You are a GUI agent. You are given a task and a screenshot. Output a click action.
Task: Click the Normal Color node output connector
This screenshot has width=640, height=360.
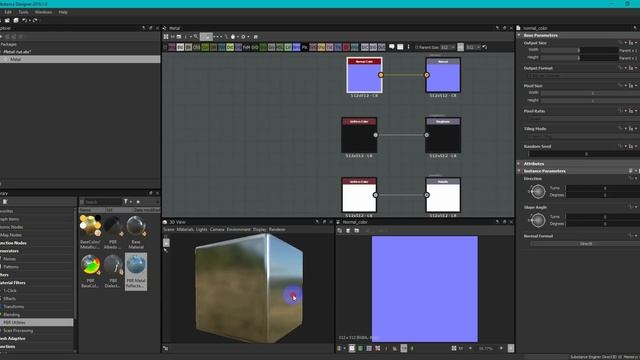tap(381, 75)
